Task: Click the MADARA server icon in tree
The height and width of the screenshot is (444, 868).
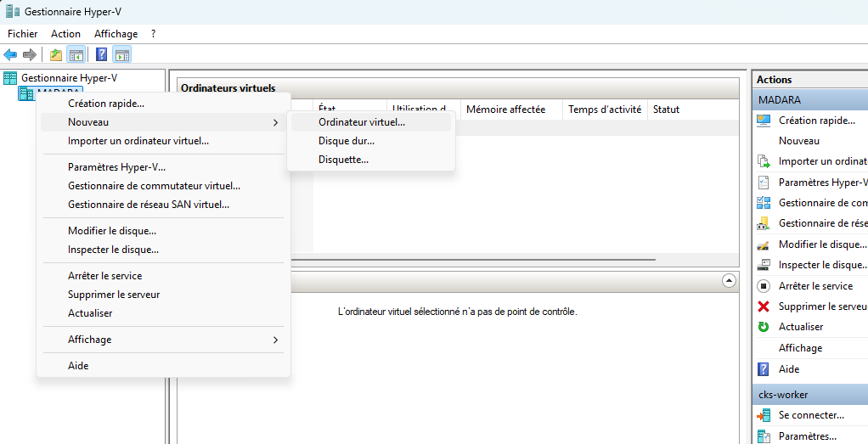Action: pos(26,93)
